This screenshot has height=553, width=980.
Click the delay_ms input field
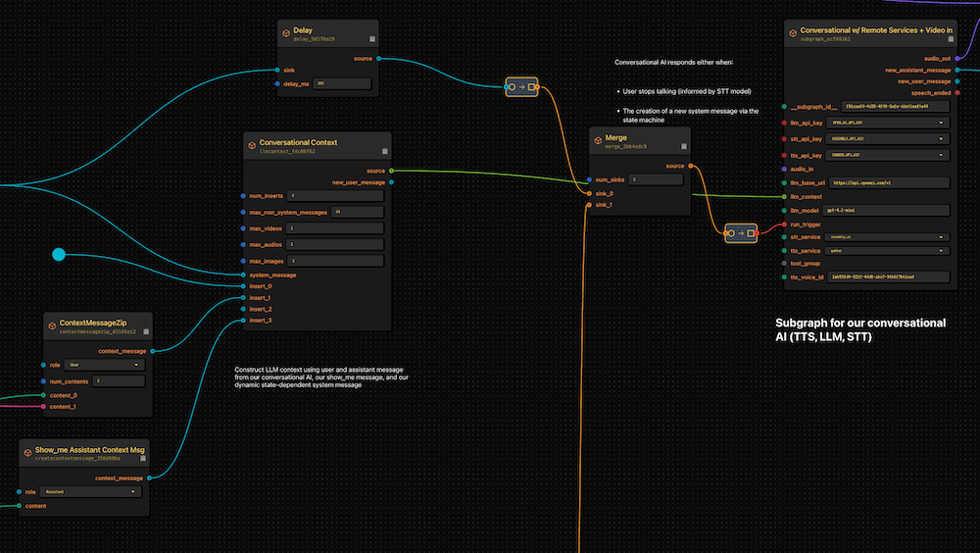click(x=343, y=84)
